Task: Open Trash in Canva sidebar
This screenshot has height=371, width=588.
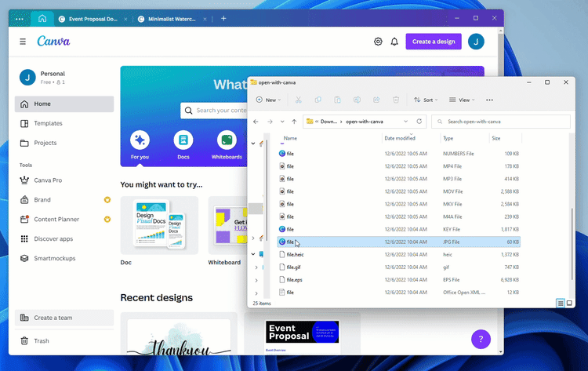Action: 64,341
